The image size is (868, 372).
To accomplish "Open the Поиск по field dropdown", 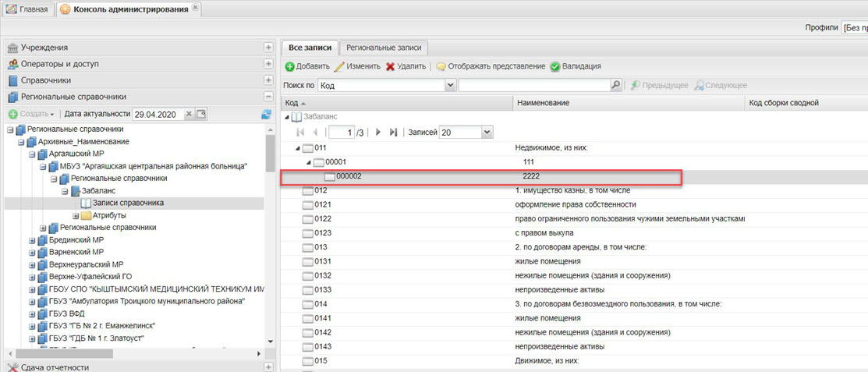I will pos(450,85).
